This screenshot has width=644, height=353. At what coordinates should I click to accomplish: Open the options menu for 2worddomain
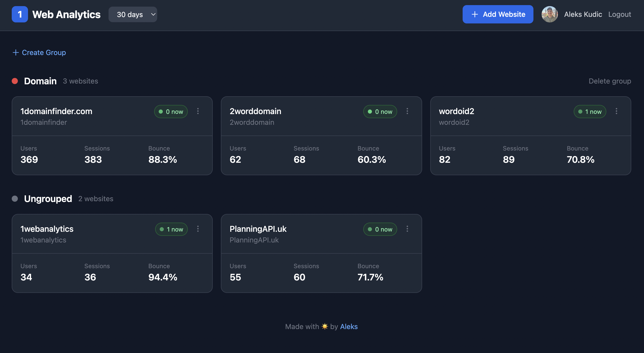coord(407,111)
